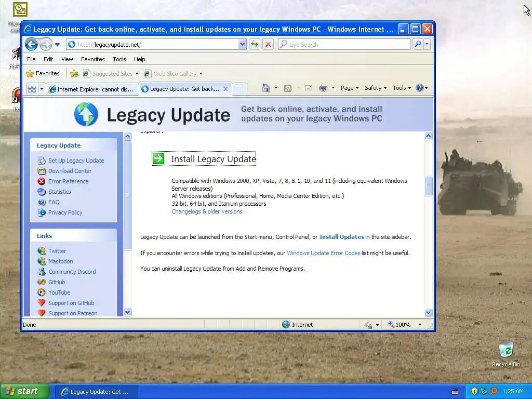
Task: Click Install Legacy Update heading link
Action: click(x=214, y=159)
